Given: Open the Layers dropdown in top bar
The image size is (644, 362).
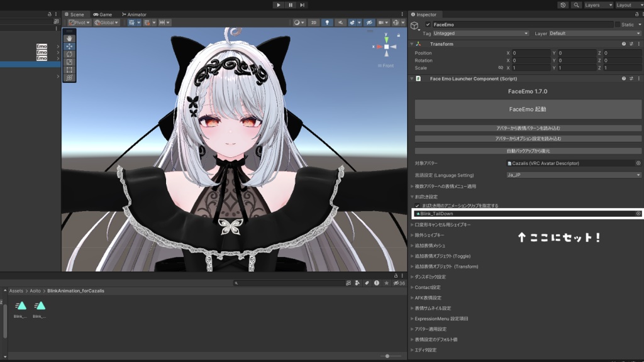Looking at the screenshot, I should [599, 5].
